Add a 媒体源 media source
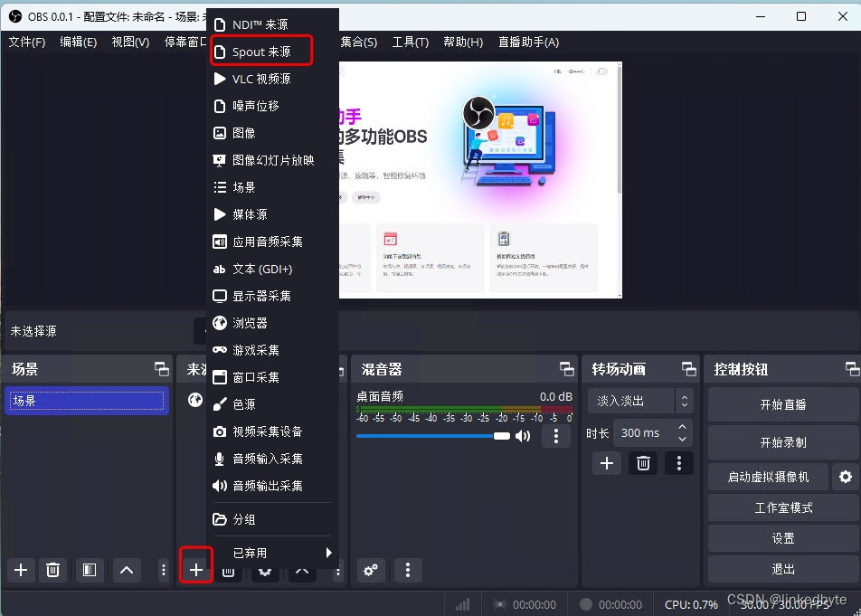861x616 pixels. coord(272,214)
